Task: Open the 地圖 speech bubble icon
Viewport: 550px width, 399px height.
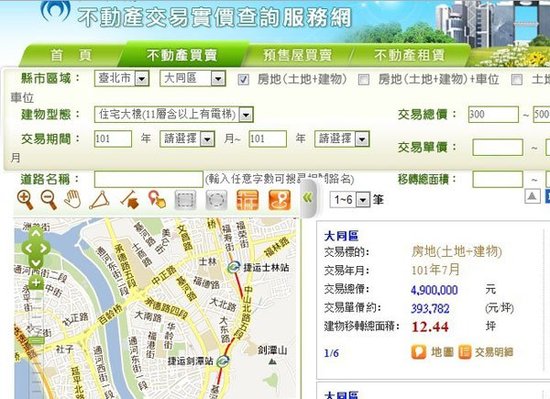Action: point(418,352)
